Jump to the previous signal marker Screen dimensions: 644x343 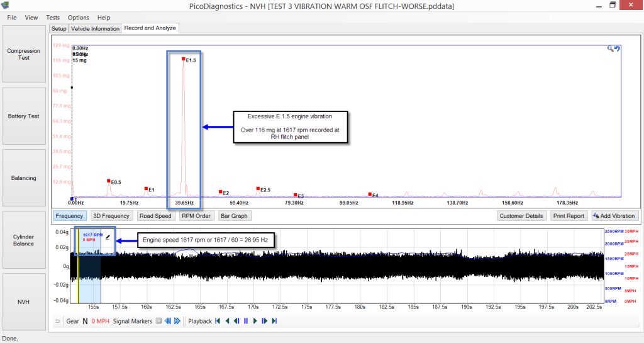tap(167, 321)
